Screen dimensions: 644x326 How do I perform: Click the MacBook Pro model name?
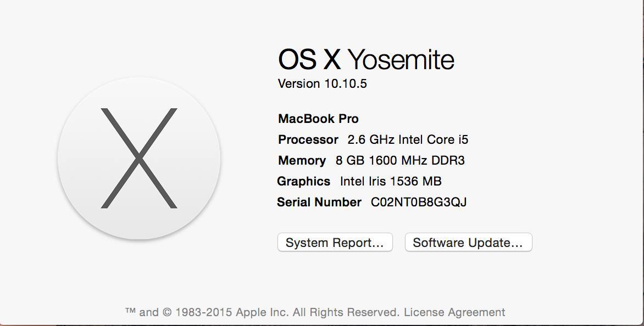[x=318, y=119]
